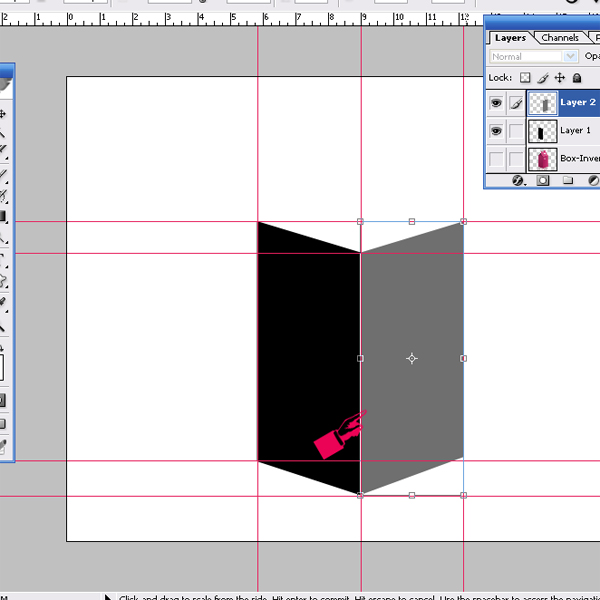
Task: Click the Layer 2 name label
Action: coord(578,102)
